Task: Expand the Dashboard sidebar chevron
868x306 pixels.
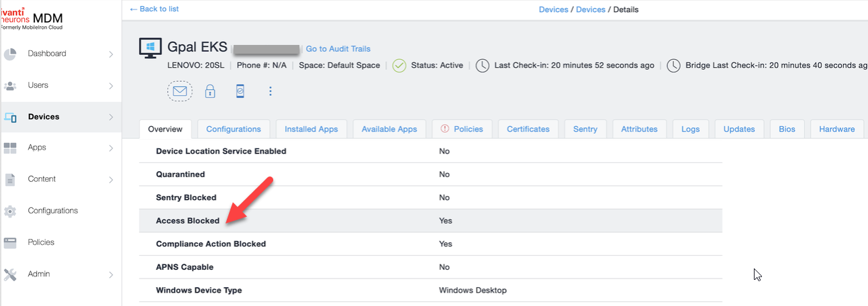Action: coord(111,54)
